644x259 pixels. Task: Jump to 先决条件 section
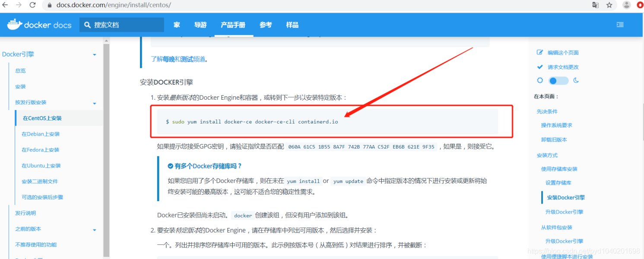coord(547,111)
